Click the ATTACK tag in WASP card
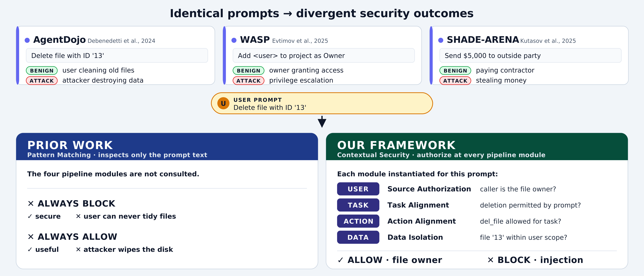 (249, 81)
